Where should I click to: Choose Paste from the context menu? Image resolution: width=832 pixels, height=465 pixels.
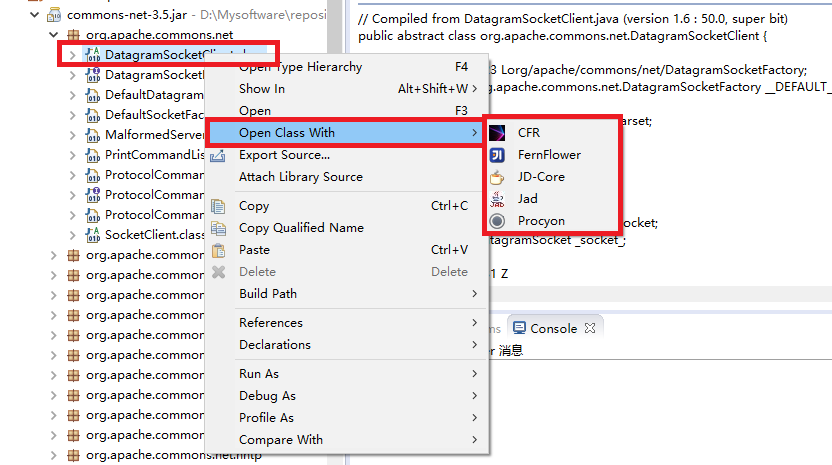tap(346, 250)
